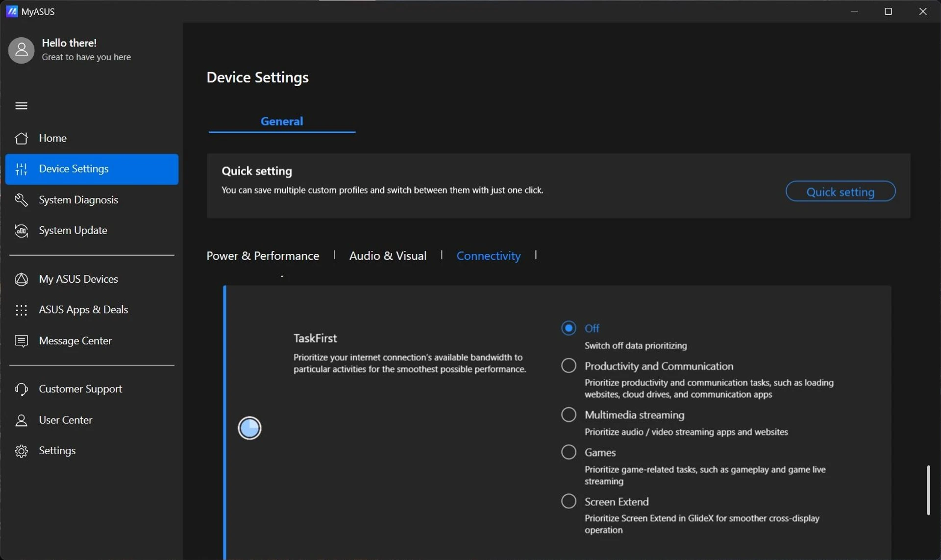Go to Home in sidebar
941x560 pixels.
(92, 138)
